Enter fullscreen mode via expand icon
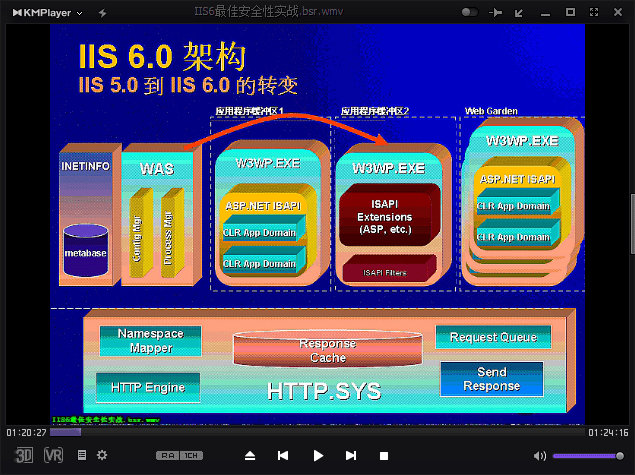This screenshot has width=635, height=475. coord(594,12)
